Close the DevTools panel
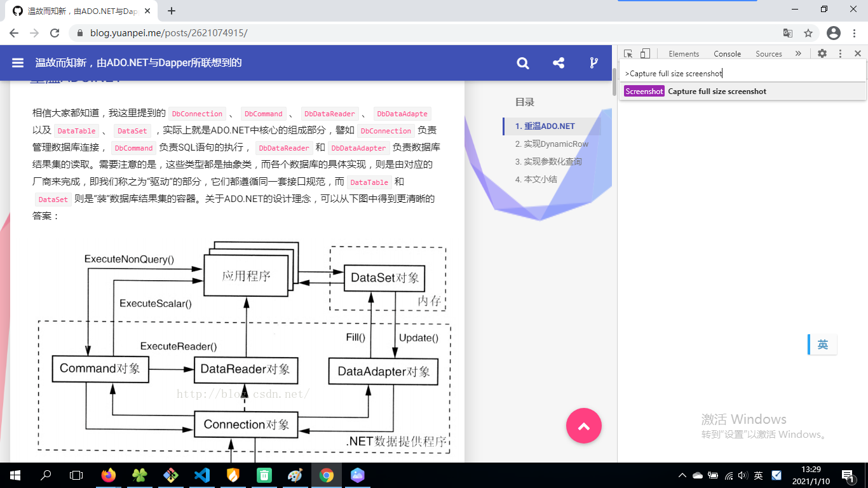Image resolution: width=868 pixels, height=488 pixels. 857,54
